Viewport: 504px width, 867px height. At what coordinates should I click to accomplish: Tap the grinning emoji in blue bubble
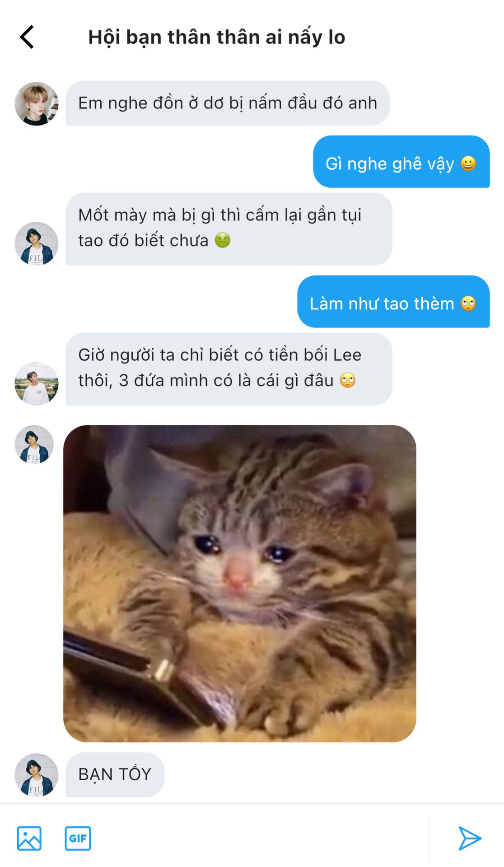(468, 163)
